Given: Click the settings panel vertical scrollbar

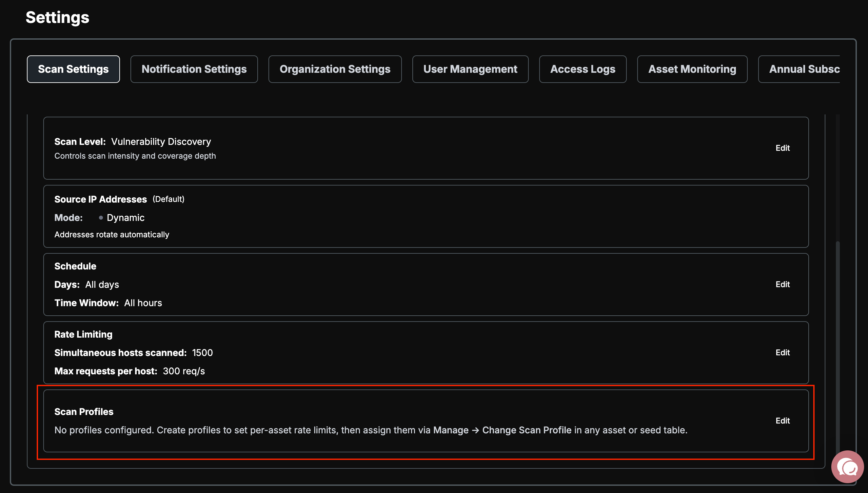Looking at the screenshot, I should point(838,349).
